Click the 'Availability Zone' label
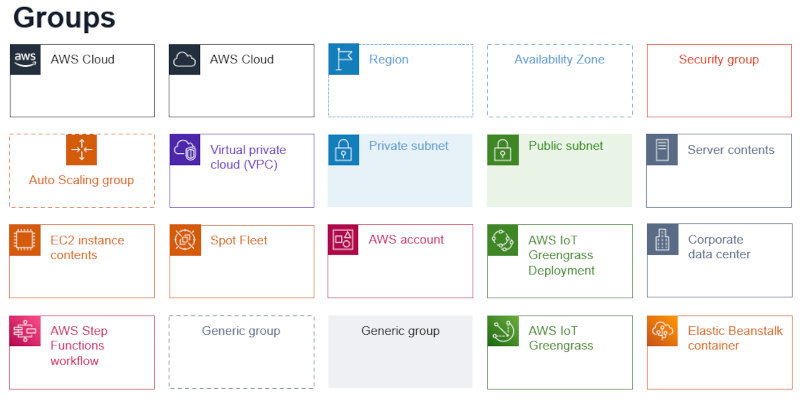 click(559, 60)
